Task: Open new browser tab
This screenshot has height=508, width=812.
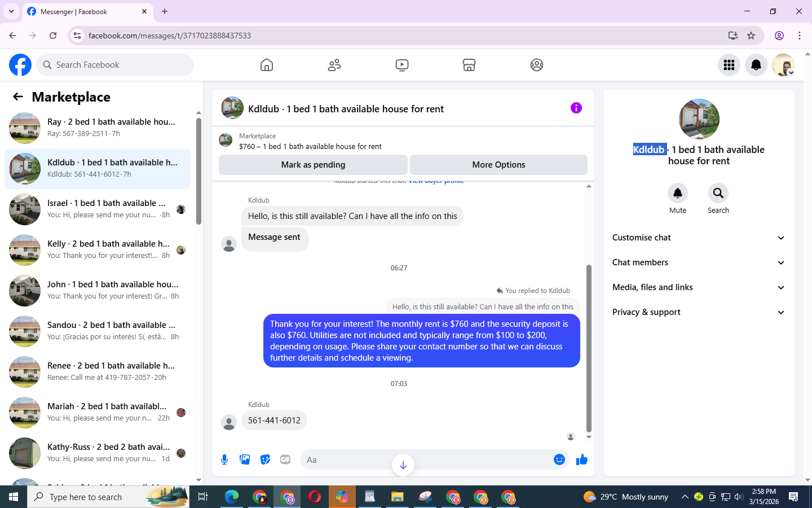Action: [x=165, y=11]
